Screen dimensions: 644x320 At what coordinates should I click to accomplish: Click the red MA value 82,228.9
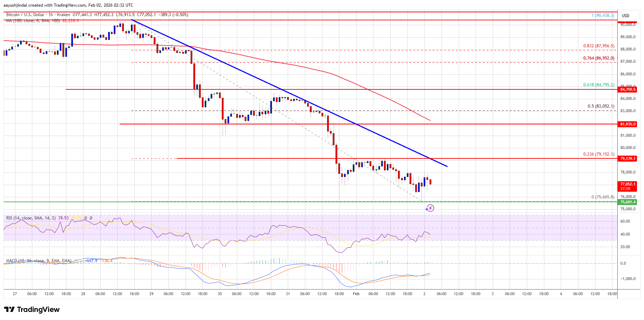click(71, 21)
